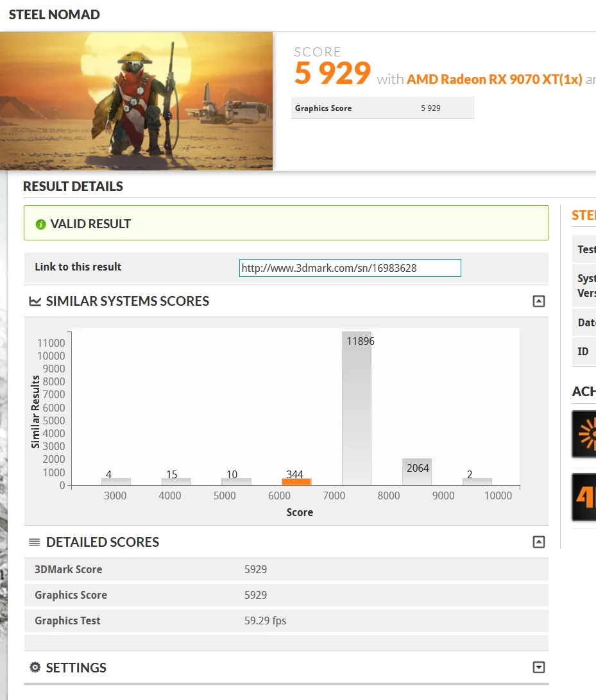Click the green valid result info icon
The image size is (596, 700).
(40, 224)
